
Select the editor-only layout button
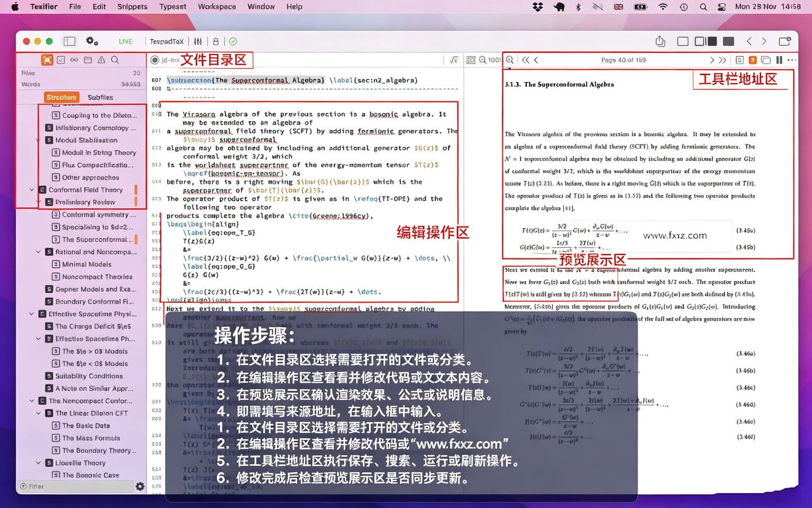[x=682, y=42]
